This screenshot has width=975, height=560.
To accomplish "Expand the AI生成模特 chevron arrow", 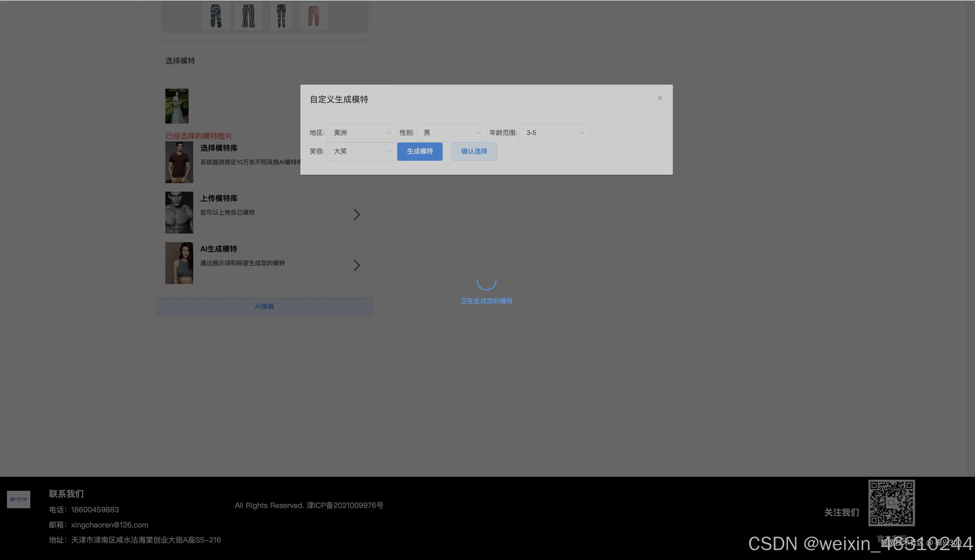I will coord(357,265).
